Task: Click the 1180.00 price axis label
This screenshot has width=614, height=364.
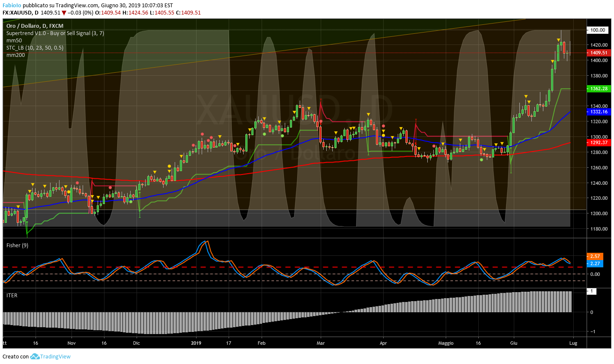Action: tap(599, 229)
